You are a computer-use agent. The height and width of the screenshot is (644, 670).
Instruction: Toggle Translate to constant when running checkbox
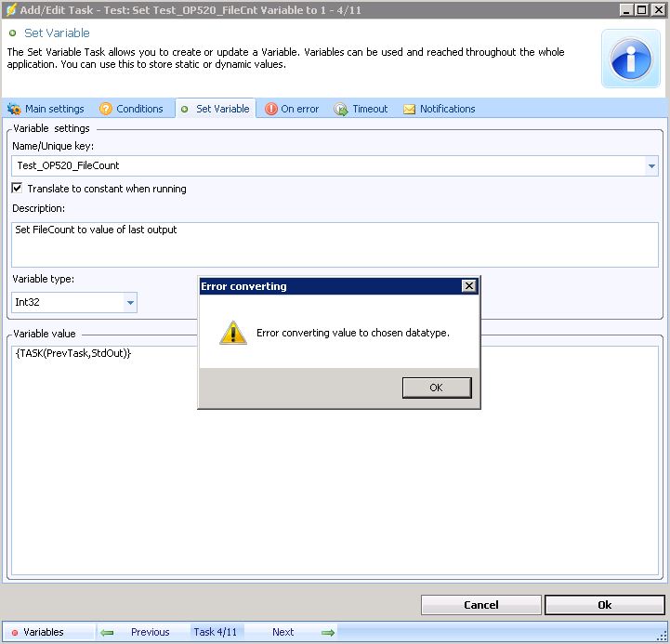coord(17,189)
